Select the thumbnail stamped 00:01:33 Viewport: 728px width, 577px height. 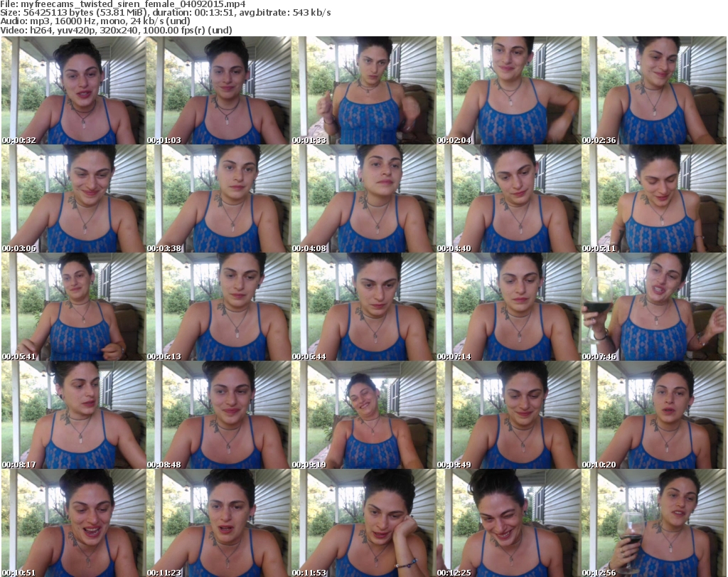tap(363, 90)
